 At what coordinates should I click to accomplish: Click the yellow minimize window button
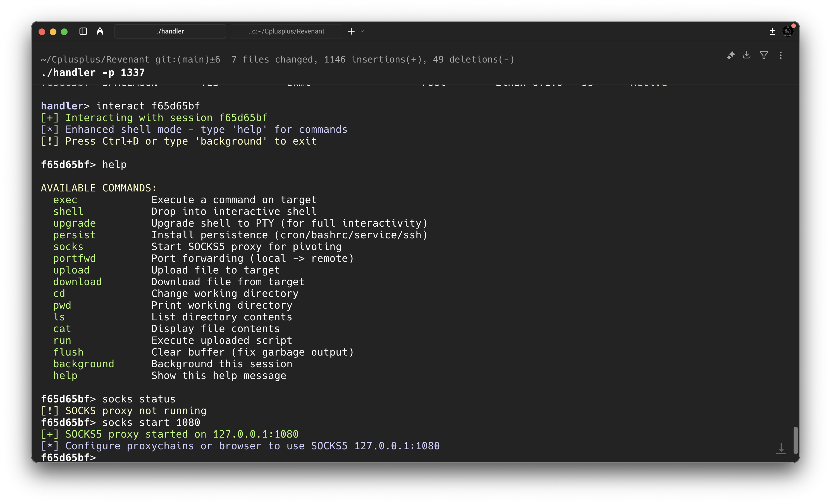53,32
